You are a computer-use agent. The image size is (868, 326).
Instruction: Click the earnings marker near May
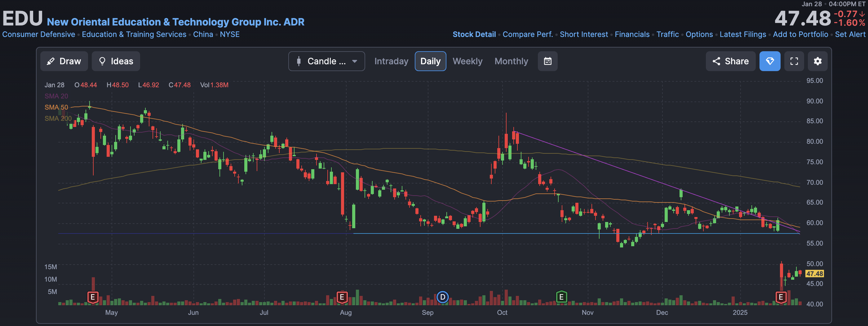pos(93,297)
